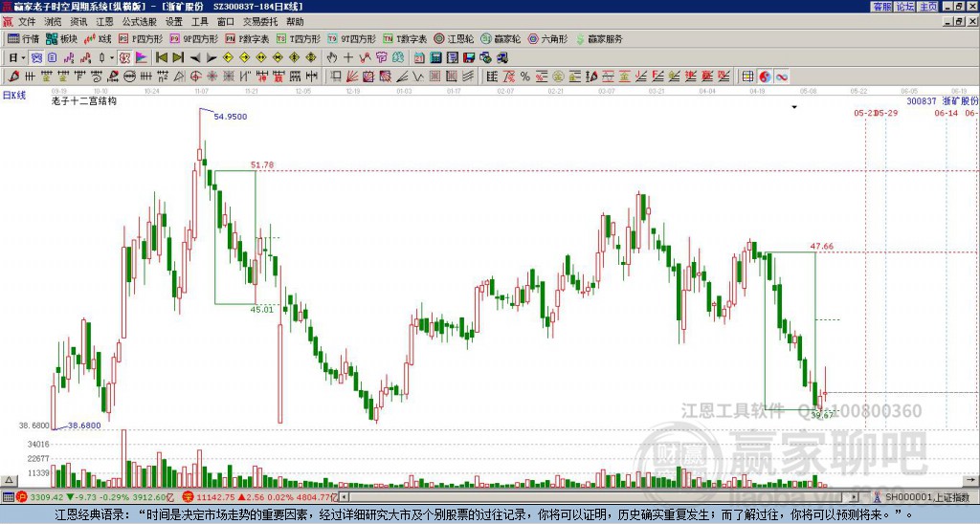Open the calendar icon
The width and height of the screenshot is (980, 524).
coord(419,58)
